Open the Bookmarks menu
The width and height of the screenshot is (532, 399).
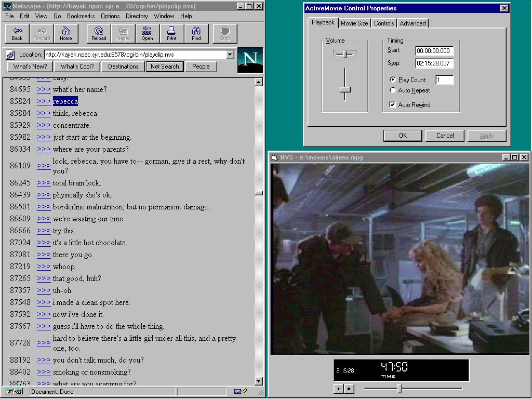tap(81, 16)
